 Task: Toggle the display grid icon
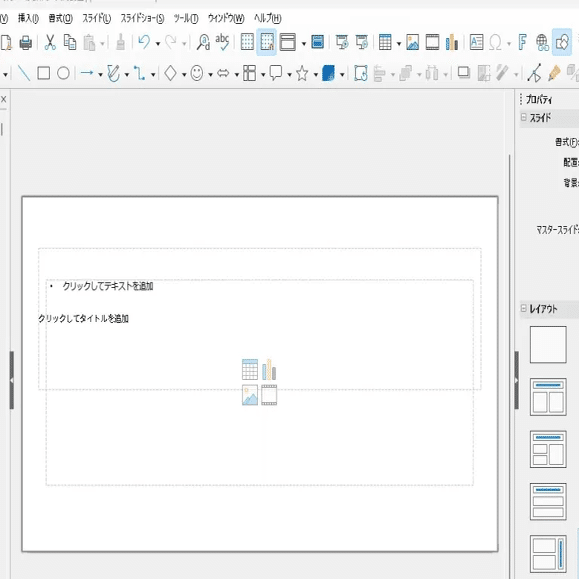tap(247, 42)
